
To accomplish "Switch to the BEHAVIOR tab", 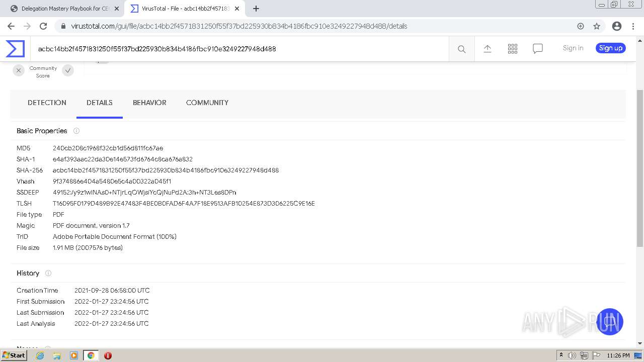I will pos(149,103).
